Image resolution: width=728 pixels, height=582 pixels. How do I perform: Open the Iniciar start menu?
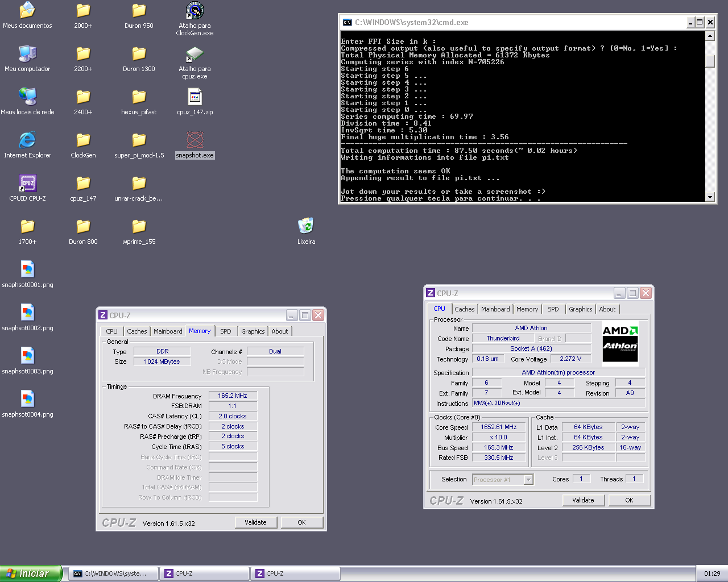pos(30,573)
